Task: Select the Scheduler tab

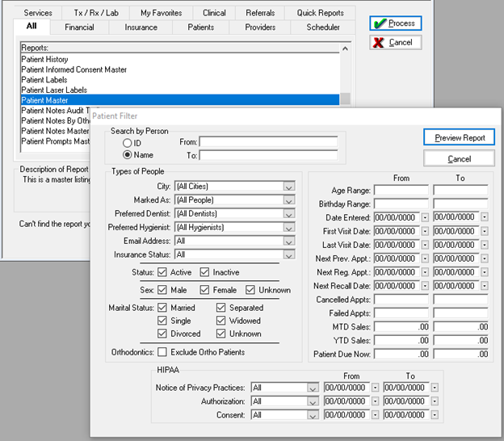Action: 323,27
